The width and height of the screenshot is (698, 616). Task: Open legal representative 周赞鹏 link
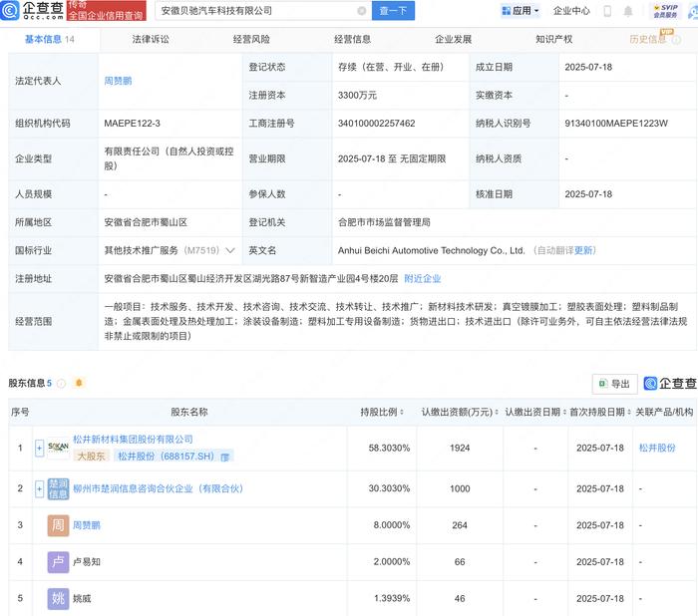click(x=118, y=81)
